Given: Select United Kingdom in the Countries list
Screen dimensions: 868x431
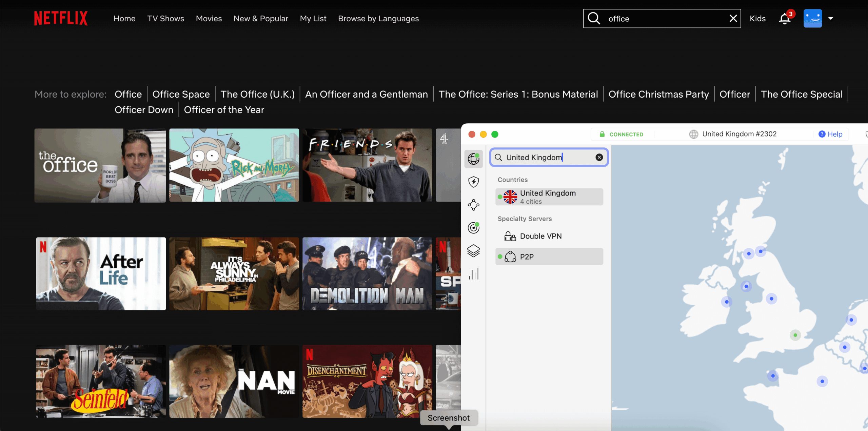Looking at the screenshot, I should pos(549,197).
